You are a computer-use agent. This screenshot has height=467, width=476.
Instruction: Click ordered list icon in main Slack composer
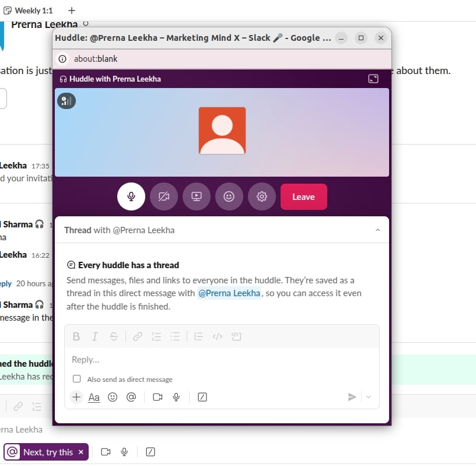pyautogui.click(x=37, y=406)
